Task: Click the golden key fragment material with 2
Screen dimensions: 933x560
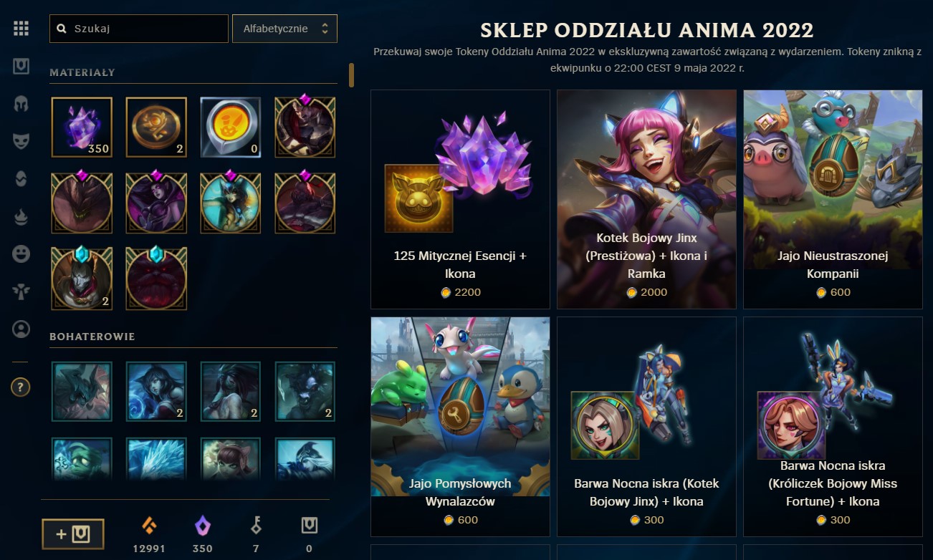Action: click(x=156, y=127)
